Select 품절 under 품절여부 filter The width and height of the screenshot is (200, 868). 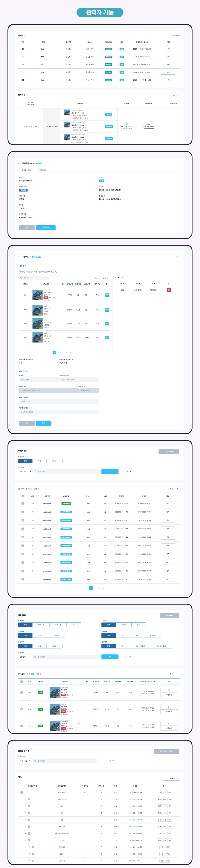point(137,635)
